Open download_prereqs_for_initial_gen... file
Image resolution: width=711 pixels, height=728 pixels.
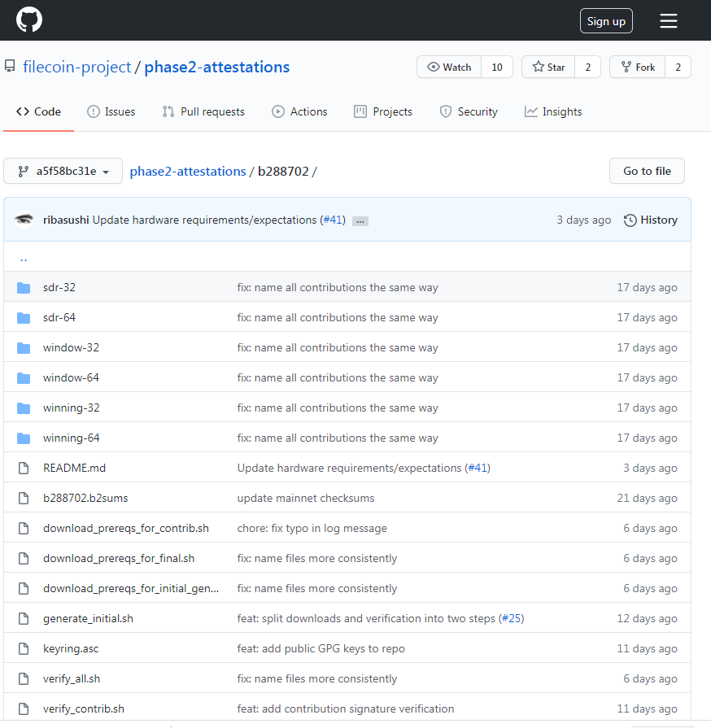click(x=131, y=589)
